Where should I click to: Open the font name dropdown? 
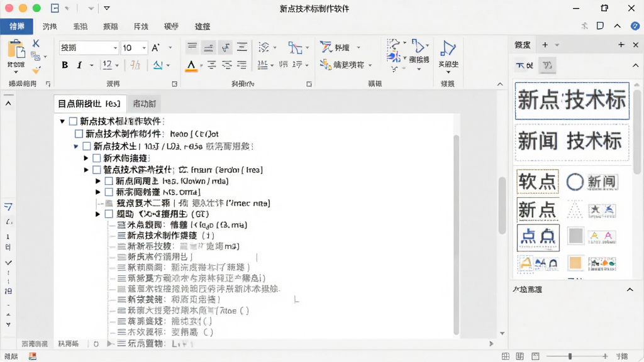(x=115, y=48)
